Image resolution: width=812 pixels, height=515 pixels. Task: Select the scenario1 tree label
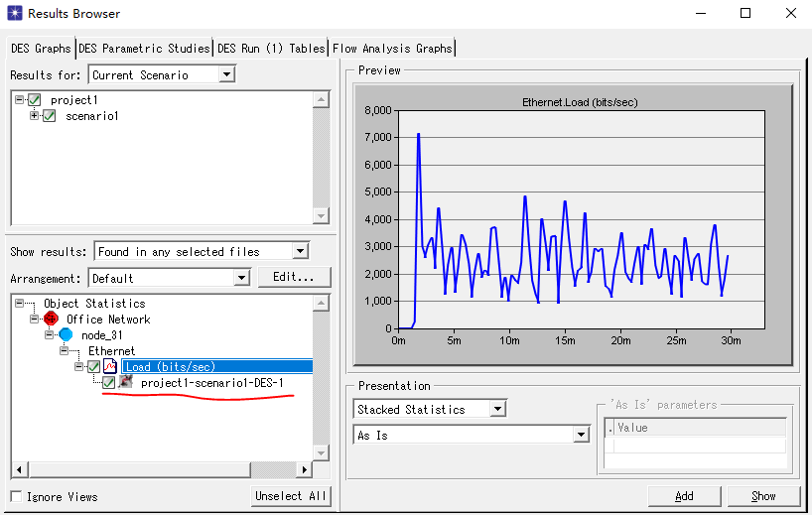point(92,116)
